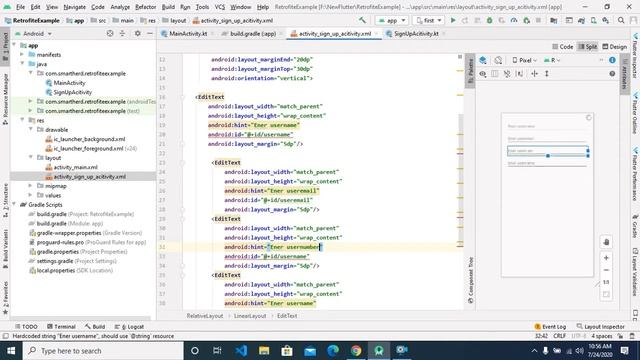Open Microsoft Edge from taskbar
640x360 pixels.
pyautogui.click(x=333, y=350)
